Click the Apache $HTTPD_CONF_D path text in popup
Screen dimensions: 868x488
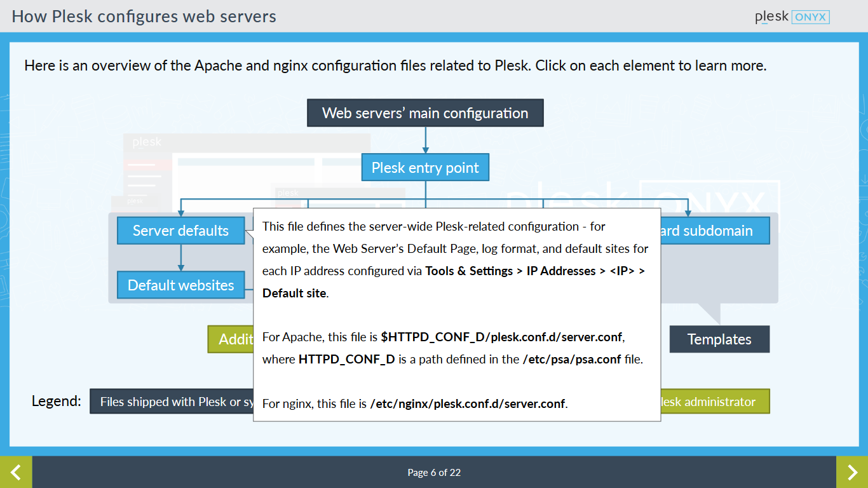(501, 337)
